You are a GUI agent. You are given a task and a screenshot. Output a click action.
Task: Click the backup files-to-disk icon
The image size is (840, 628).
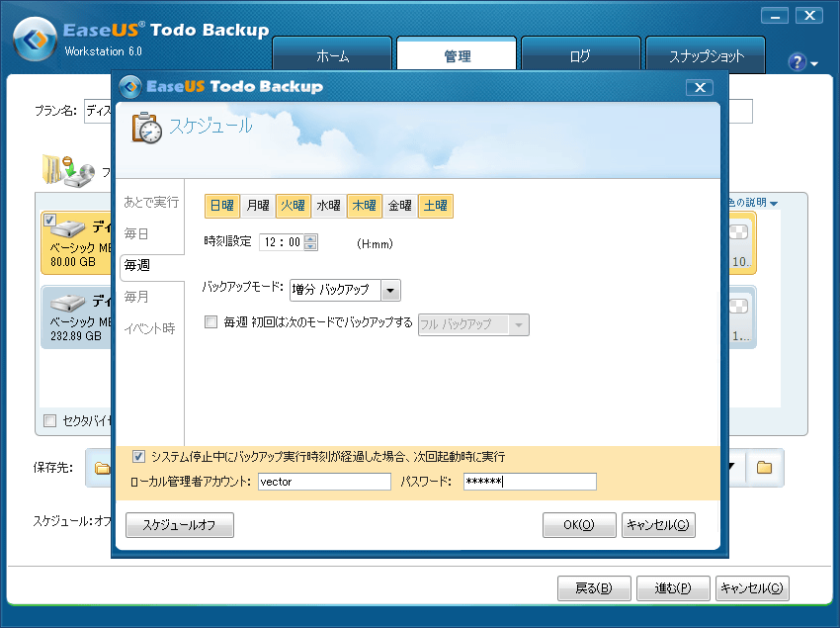68,172
